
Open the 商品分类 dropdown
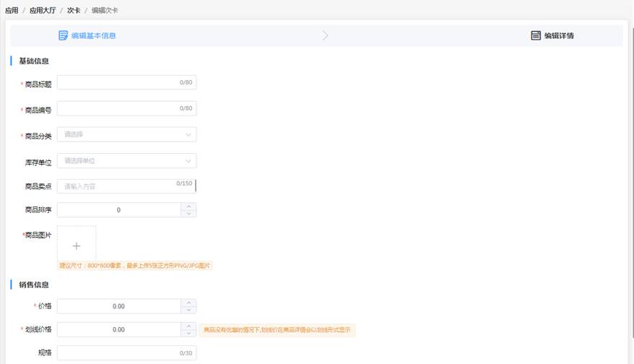point(126,134)
